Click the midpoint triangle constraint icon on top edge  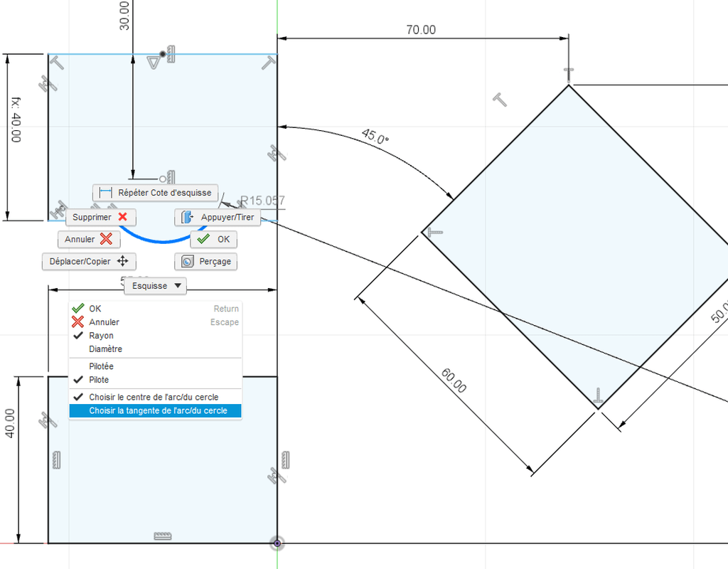pyautogui.click(x=154, y=63)
